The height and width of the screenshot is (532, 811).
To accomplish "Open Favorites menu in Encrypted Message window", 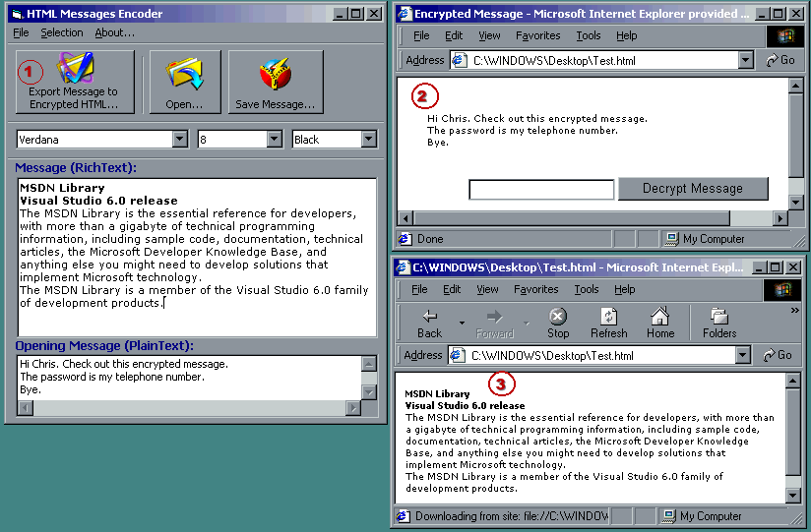I will [x=538, y=35].
